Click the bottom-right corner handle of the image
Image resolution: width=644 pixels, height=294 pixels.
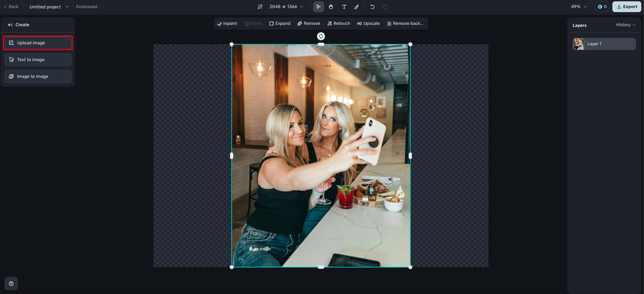(410, 267)
